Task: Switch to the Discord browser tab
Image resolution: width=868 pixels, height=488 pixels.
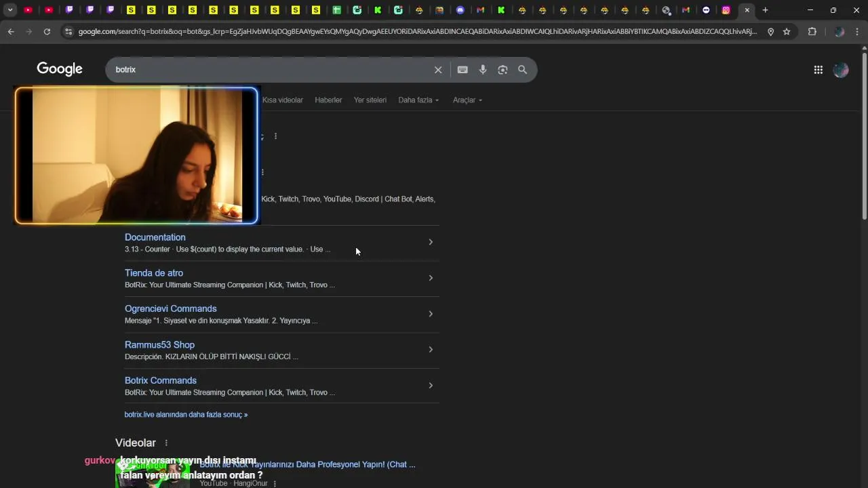Action: (x=460, y=10)
